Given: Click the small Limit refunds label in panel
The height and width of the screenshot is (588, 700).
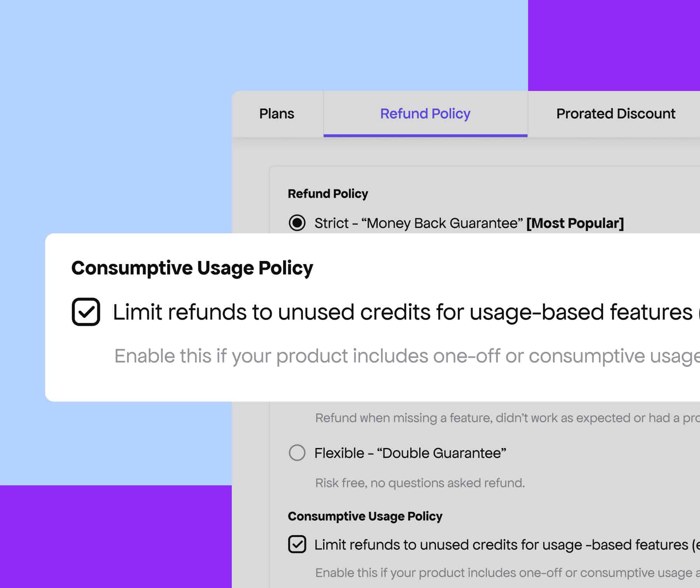Looking at the screenshot, I should click(x=502, y=545).
